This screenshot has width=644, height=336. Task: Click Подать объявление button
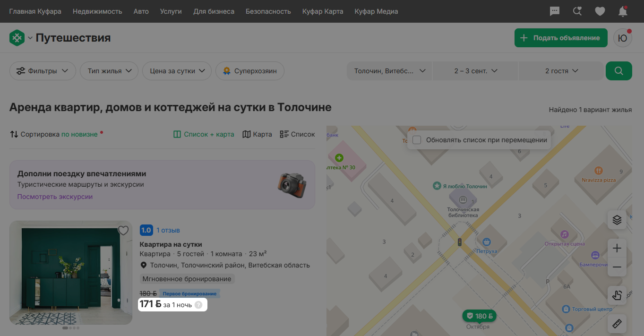[561, 38]
